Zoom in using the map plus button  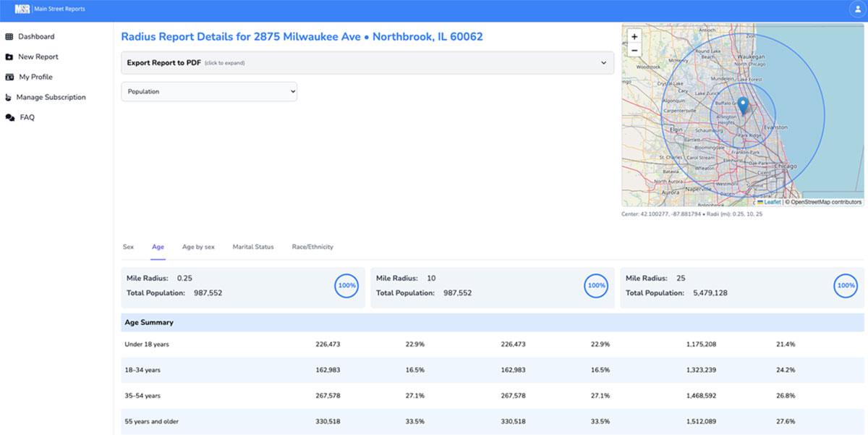point(634,35)
